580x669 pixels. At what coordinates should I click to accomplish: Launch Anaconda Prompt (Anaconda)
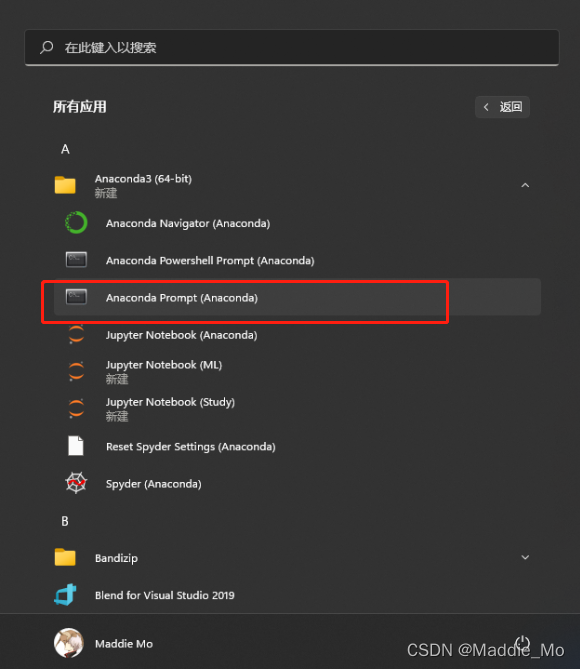[x=182, y=297]
